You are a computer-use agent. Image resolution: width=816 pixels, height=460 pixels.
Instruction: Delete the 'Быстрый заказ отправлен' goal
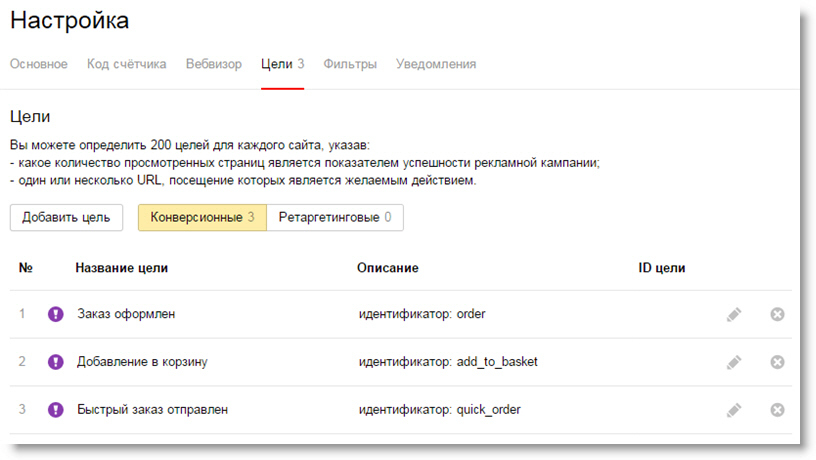click(777, 410)
